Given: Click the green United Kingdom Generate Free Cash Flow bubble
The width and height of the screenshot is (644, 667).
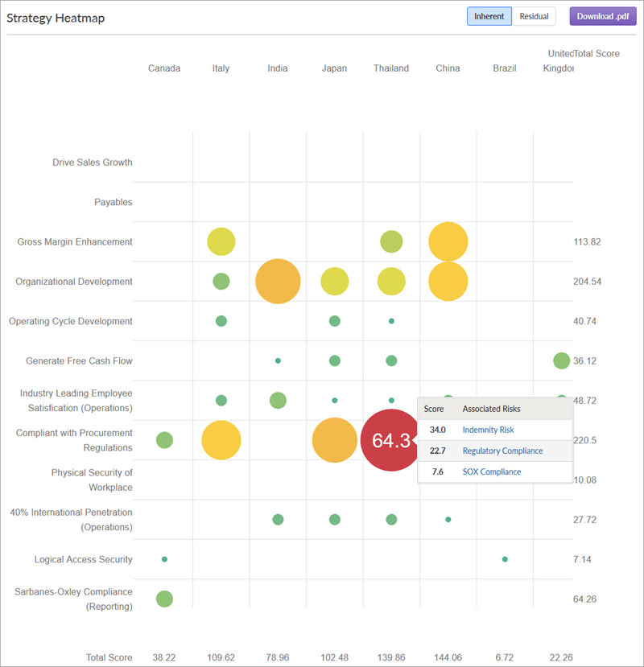Looking at the screenshot, I should coord(561,360).
